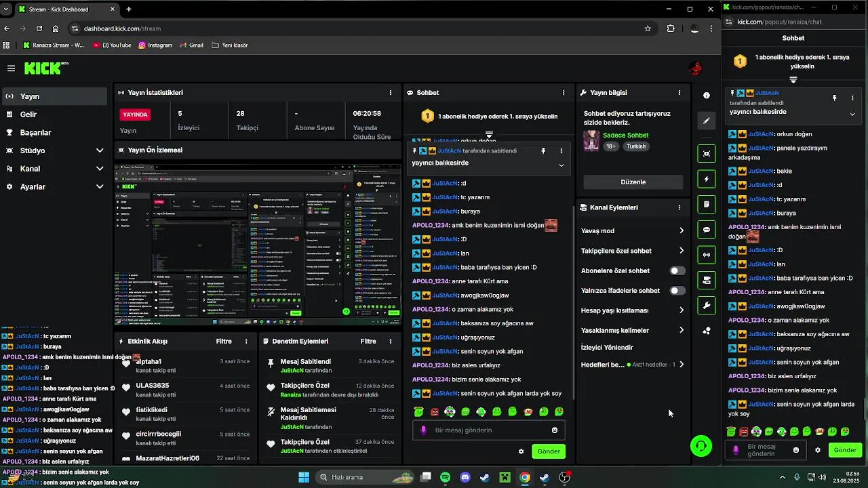Collapse the pinned message chevron in dashboard chat
Image resolution: width=868 pixels, height=488 pixels.
pos(561,165)
